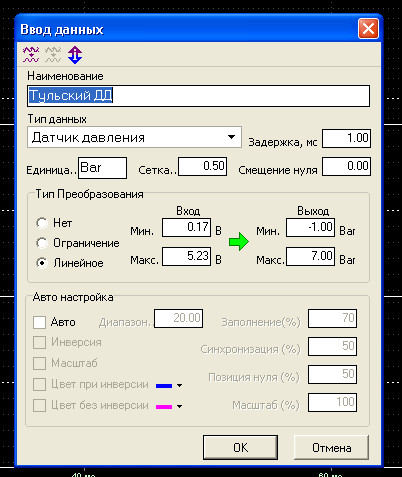Click the Отмена button
Viewport: 402px width, 477px height.
click(332, 447)
